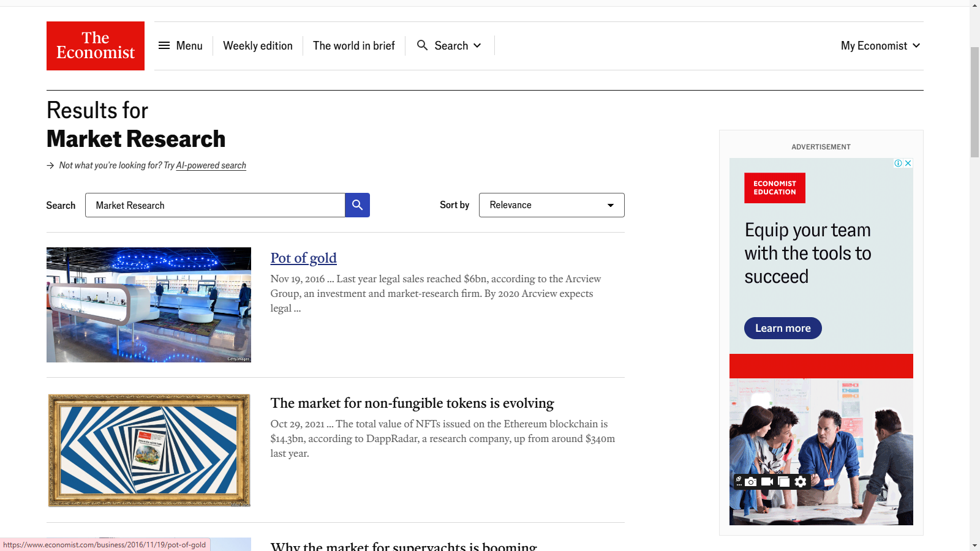Expand the My Economist dropdown
This screenshot has width=980, height=551.
(880, 46)
